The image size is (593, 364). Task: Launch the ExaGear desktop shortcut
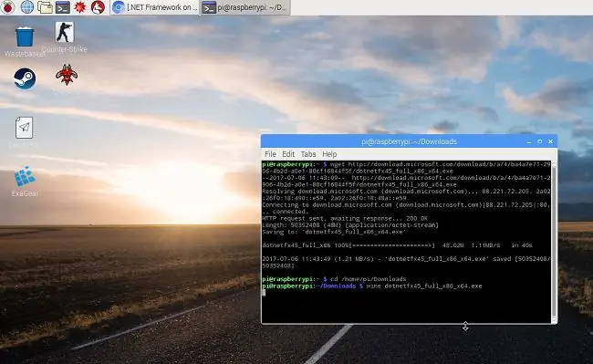pos(25,181)
